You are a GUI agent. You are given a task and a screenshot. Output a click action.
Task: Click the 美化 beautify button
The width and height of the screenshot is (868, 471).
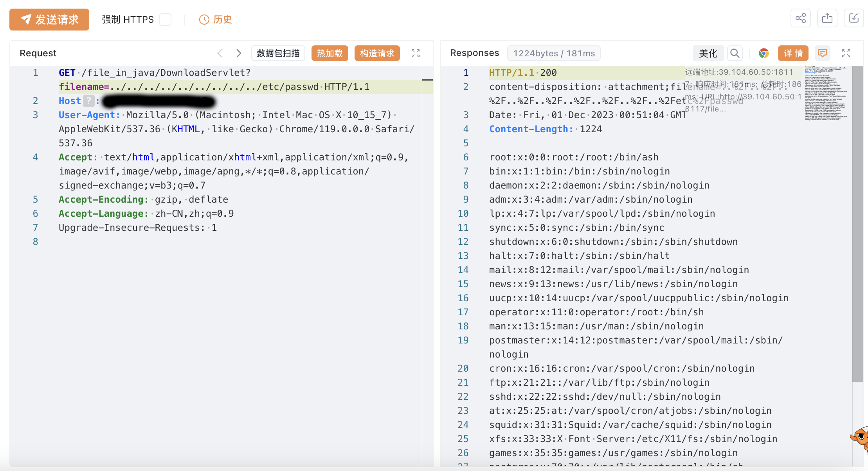click(708, 53)
